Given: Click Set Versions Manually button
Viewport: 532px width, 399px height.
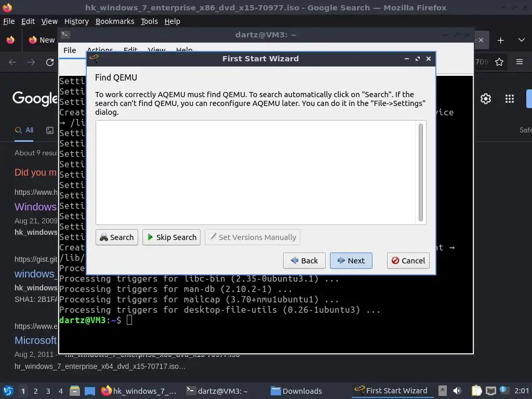Looking at the screenshot, I should click(252, 237).
